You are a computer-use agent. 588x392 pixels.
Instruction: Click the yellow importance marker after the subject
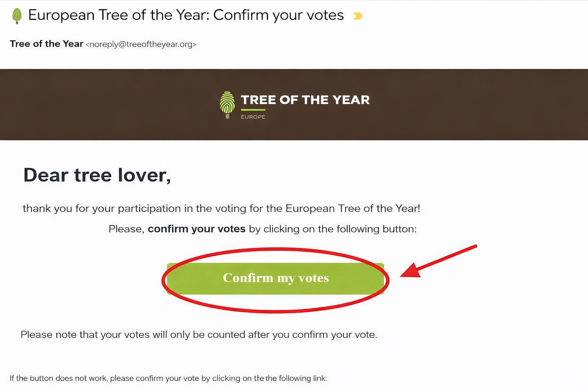(x=358, y=16)
